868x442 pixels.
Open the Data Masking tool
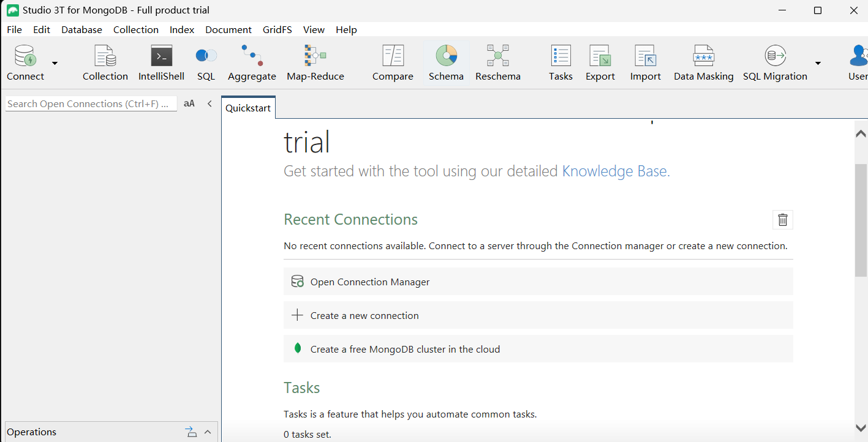[x=703, y=63]
